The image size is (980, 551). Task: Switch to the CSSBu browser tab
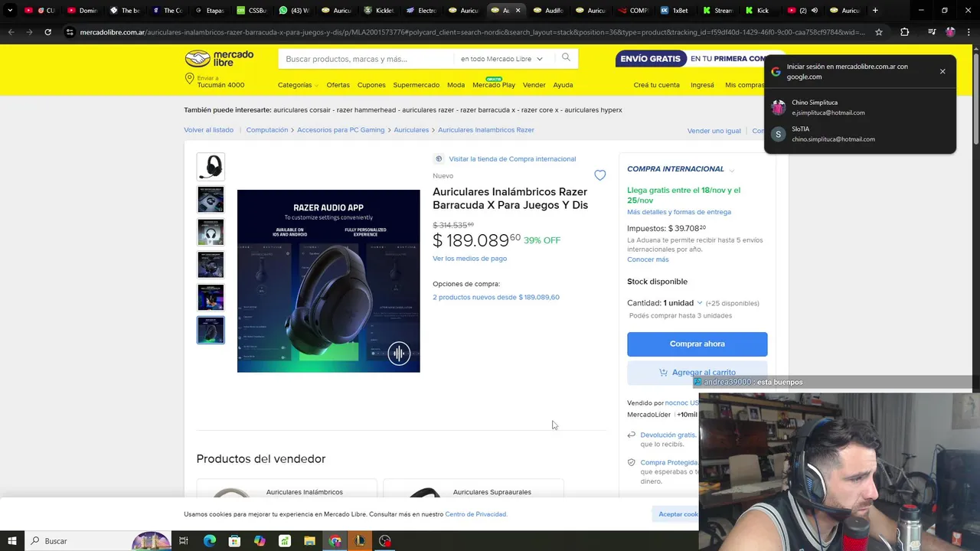point(252,11)
